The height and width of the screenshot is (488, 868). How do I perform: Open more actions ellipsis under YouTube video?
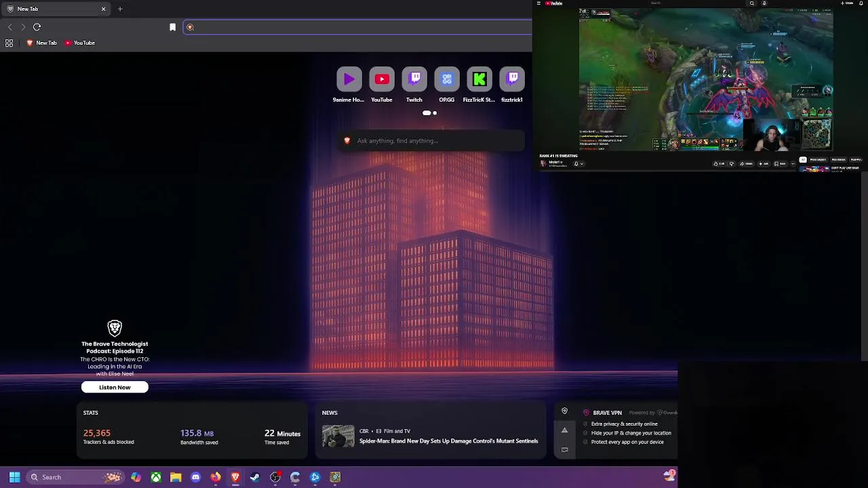click(793, 163)
